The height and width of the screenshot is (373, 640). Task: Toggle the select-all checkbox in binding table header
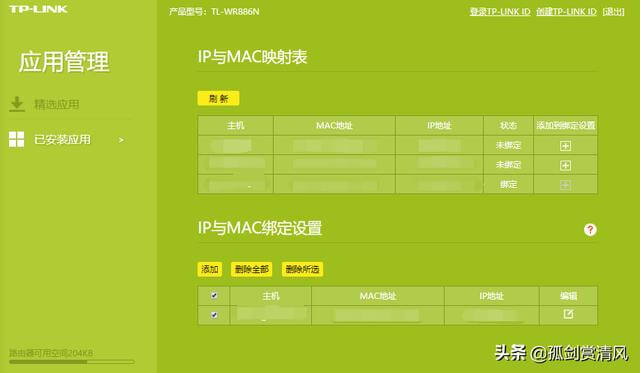point(214,295)
